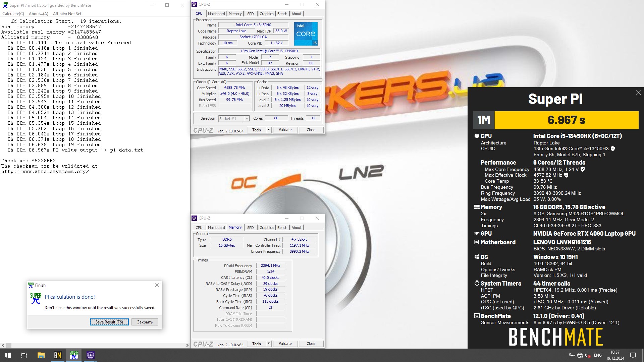The image size is (644, 362).
Task: Click the Super PI horizontal scrollbar left arrow
Action: [3, 345]
